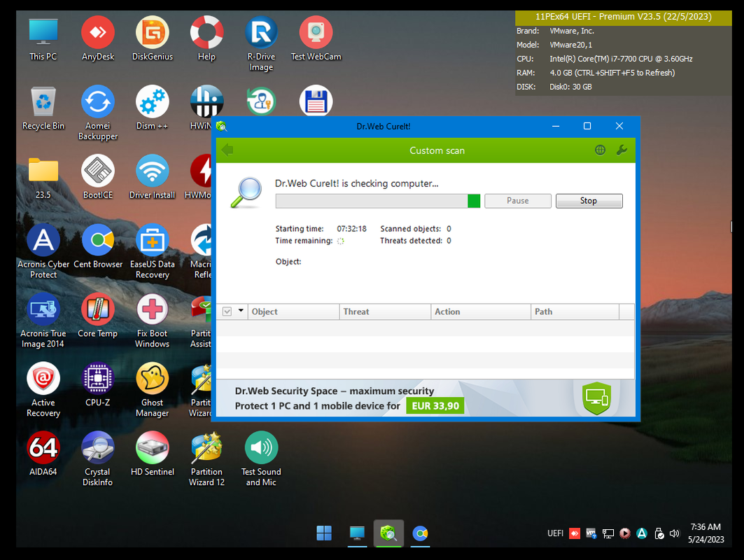Image resolution: width=744 pixels, height=560 pixels.
Task: Stop the Dr.Web scan
Action: click(x=589, y=201)
